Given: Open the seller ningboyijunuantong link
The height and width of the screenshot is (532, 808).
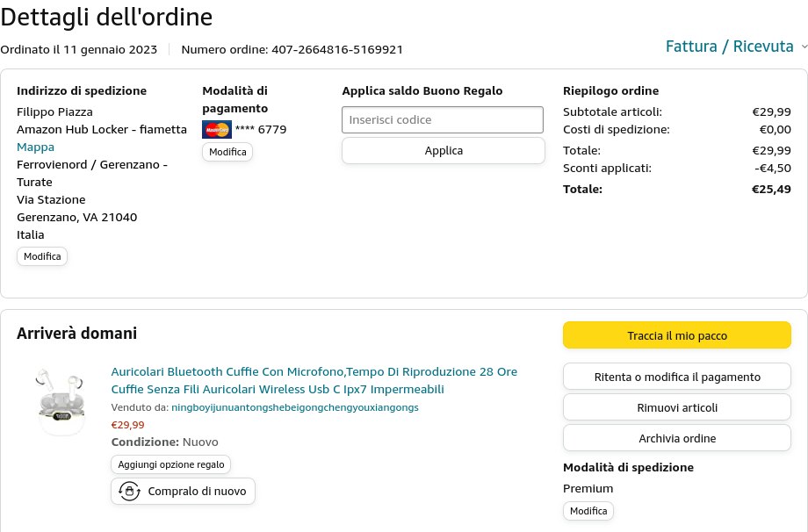Looking at the screenshot, I should point(294,407).
